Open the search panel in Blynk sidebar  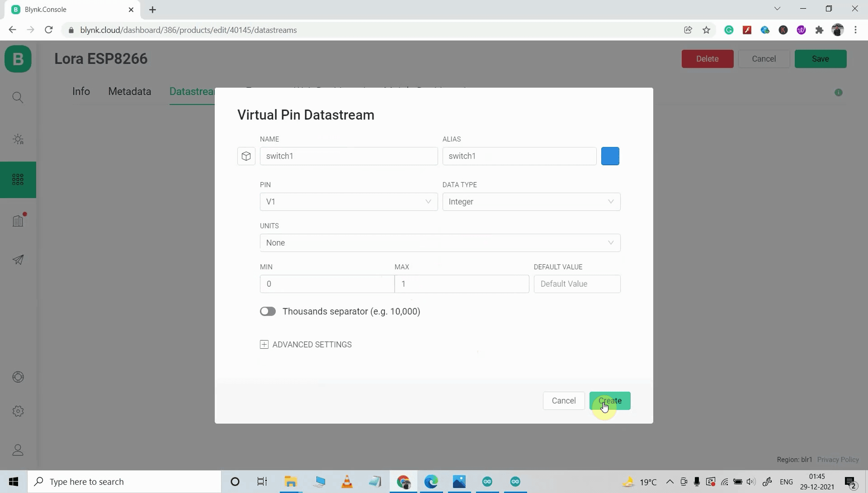point(18,97)
